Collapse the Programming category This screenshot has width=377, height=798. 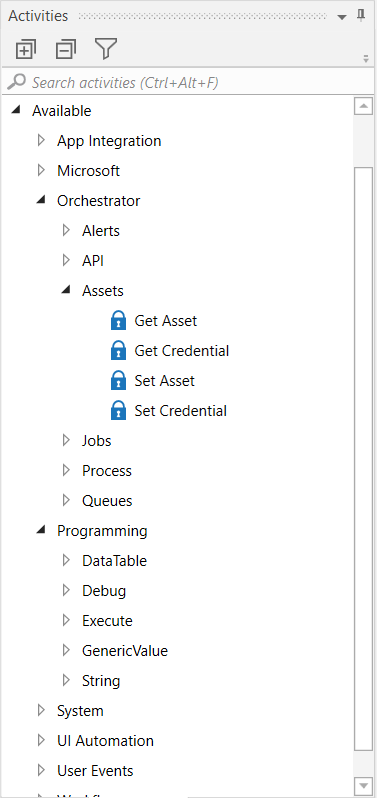click(41, 531)
